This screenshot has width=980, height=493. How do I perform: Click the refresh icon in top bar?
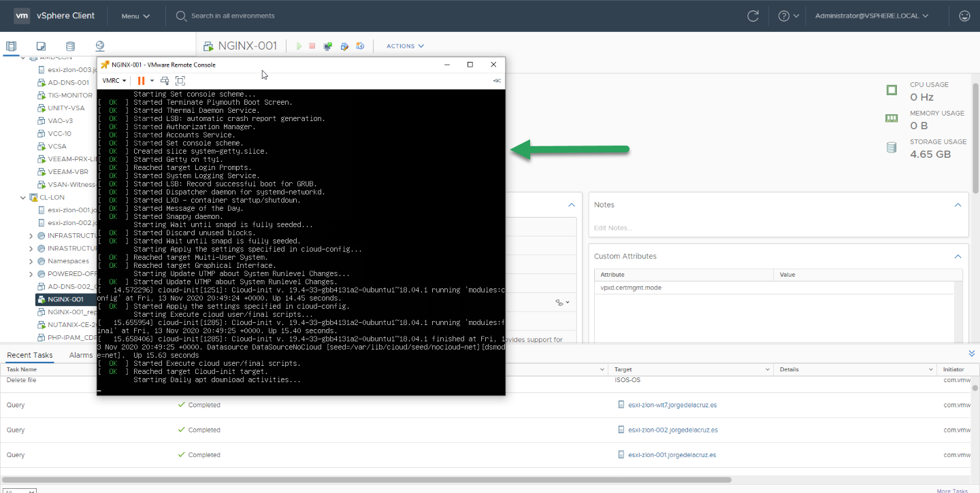[x=753, y=16]
